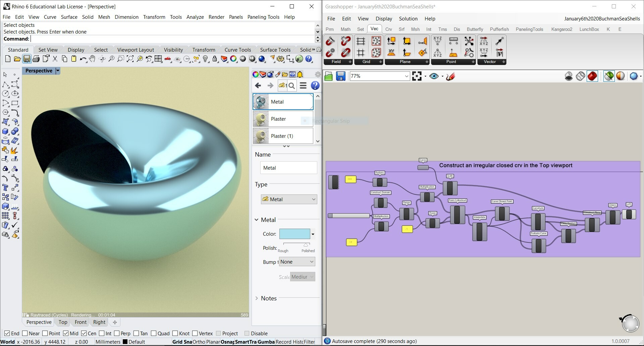644x346 pixels.
Task: Open the Bump type None dropdown
Action: click(x=297, y=262)
